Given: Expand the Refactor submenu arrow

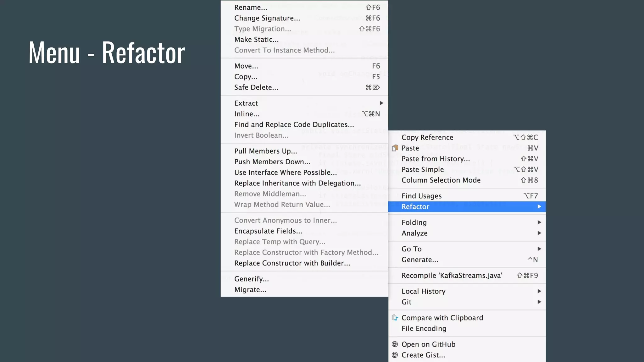Looking at the screenshot, I should 539,206.
